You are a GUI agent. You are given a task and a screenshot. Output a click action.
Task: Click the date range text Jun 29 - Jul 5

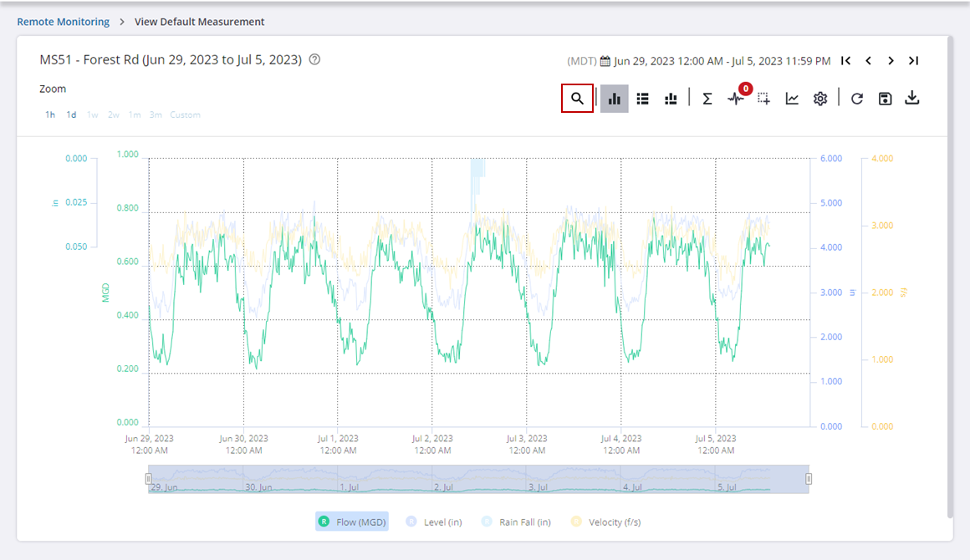(x=722, y=61)
